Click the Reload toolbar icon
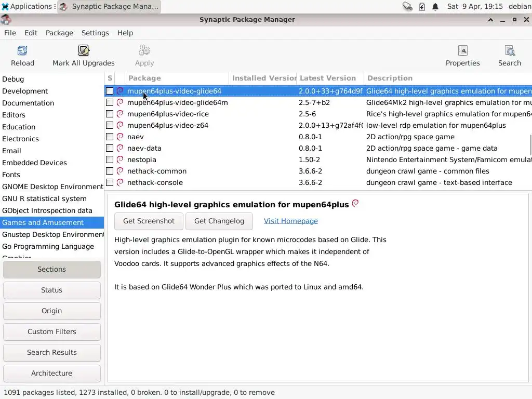This screenshot has width=532, height=399. coord(22,50)
